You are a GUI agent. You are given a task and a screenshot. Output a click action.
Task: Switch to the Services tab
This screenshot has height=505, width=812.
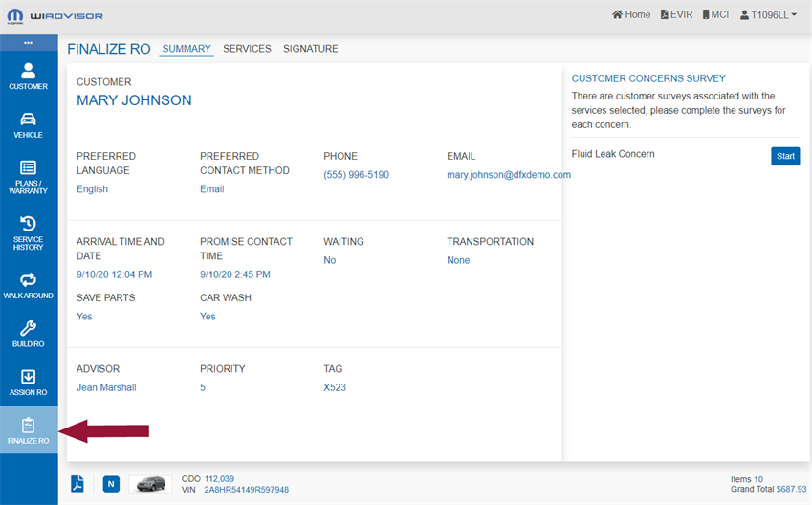coord(247,49)
